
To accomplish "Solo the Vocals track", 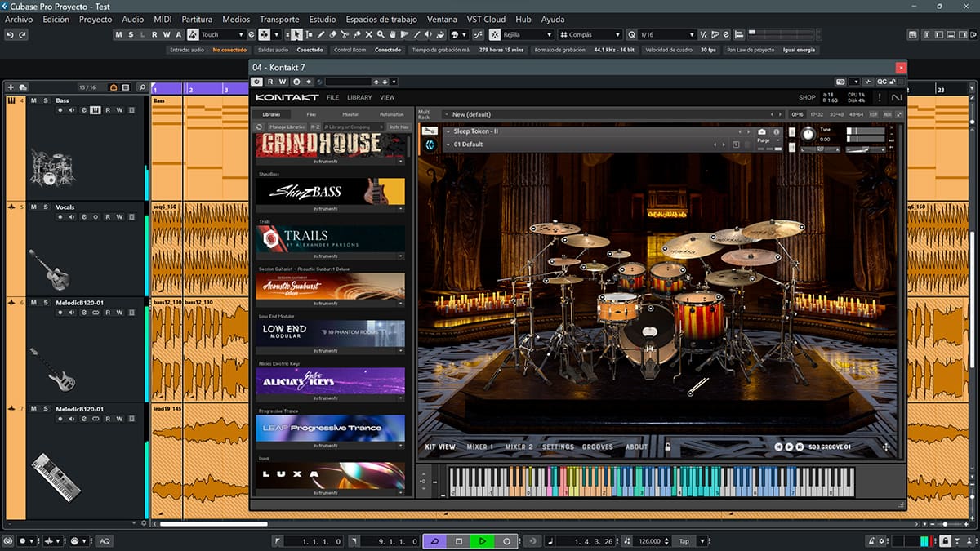I will [x=46, y=207].
